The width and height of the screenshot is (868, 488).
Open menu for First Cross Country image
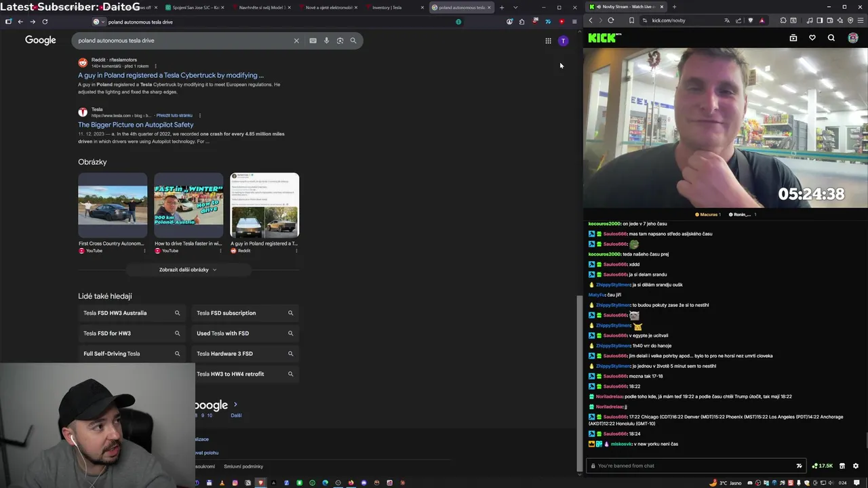144,251
